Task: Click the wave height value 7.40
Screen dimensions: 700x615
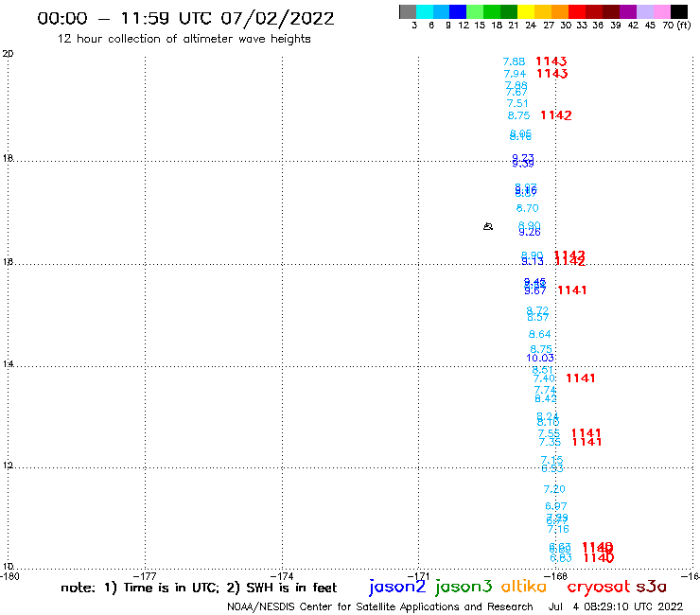Action: click(544, 378)
